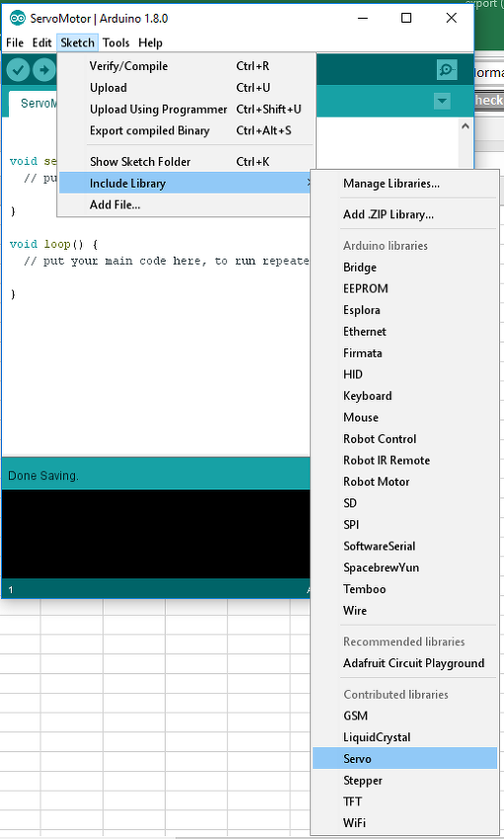Click the 'Done Saving.' status message
The height and width of the screenshot is (839, 504).
point(43,476)
